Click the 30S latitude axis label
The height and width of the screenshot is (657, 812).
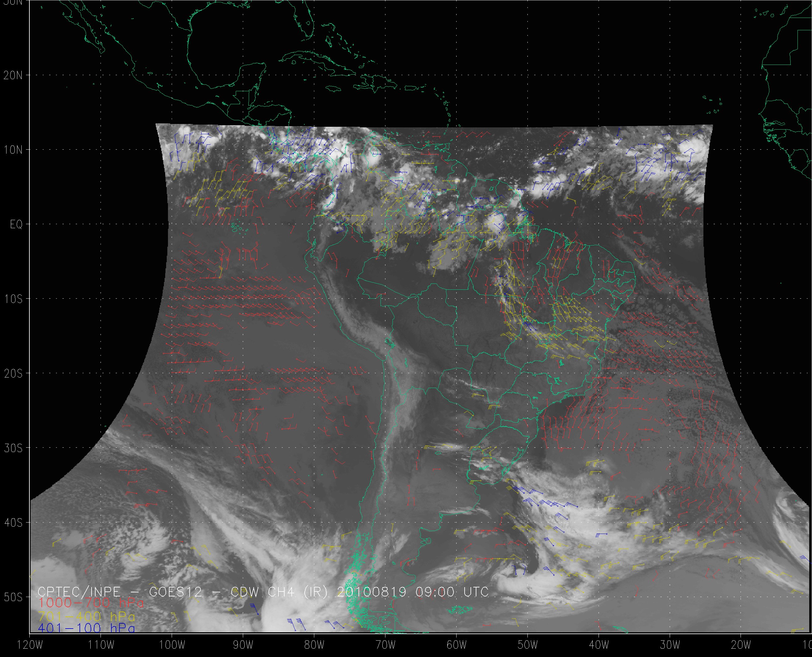(13, 448)
